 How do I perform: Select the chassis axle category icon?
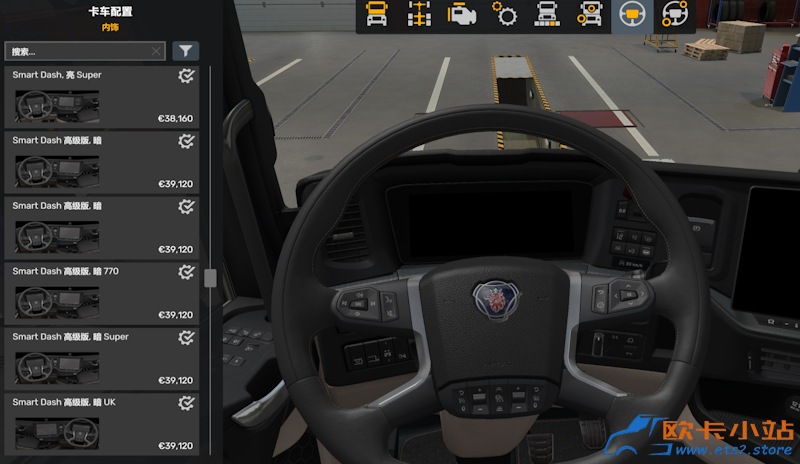pyautogui.click(x=420, y=15)
